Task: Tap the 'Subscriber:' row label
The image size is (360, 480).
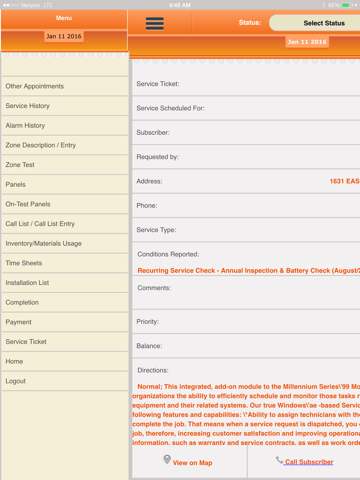Action: click(153, 133)
